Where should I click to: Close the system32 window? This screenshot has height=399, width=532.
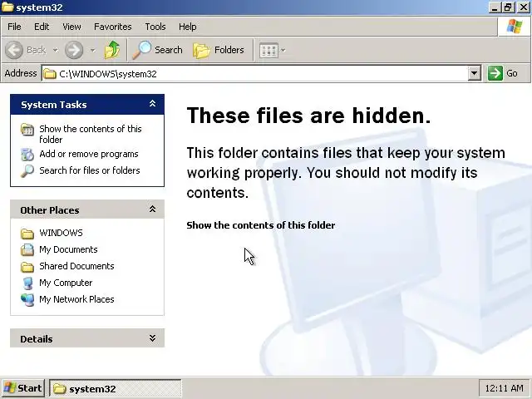pyautogui.click(x=524, y=7)
